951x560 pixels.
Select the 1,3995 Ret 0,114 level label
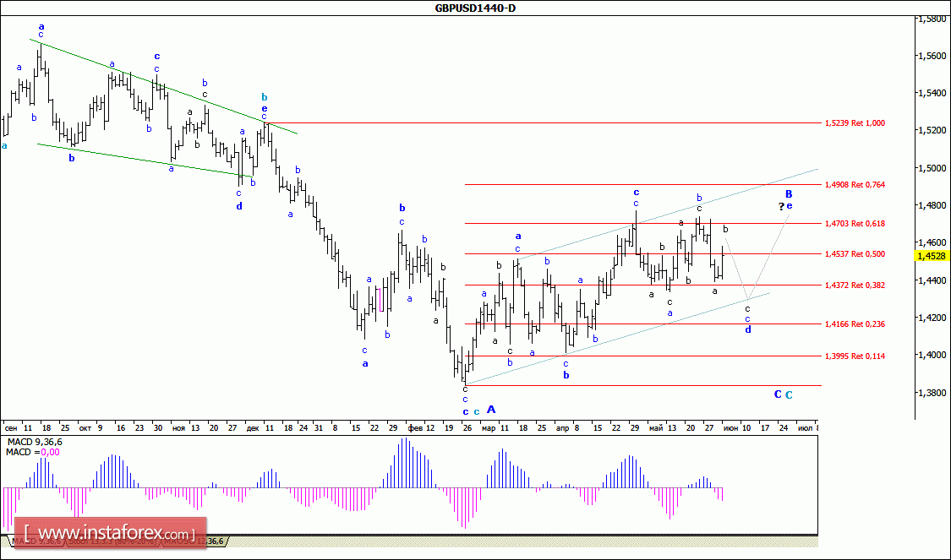pyautogui.click(x=855, y=356)
